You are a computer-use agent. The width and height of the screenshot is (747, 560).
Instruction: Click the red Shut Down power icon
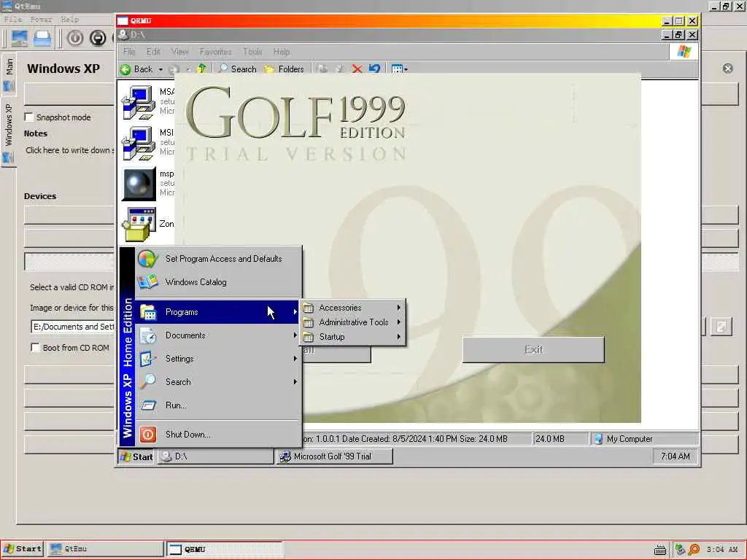click(147, 435)
